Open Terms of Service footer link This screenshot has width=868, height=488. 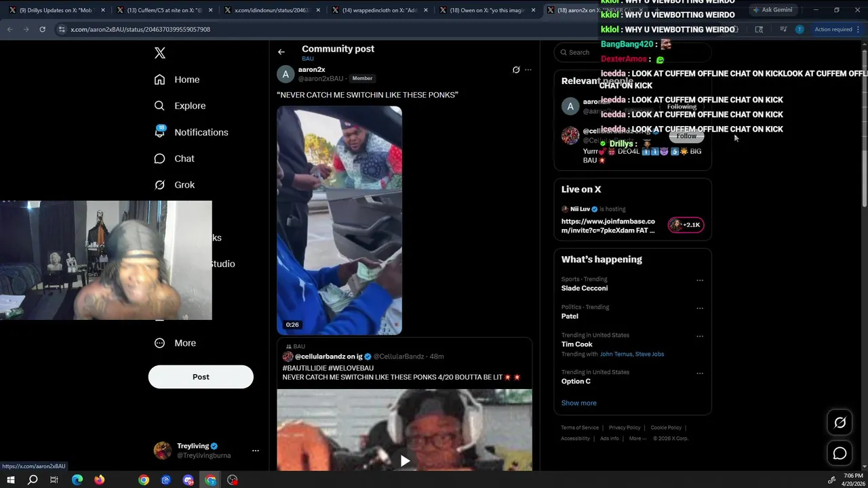580,428
